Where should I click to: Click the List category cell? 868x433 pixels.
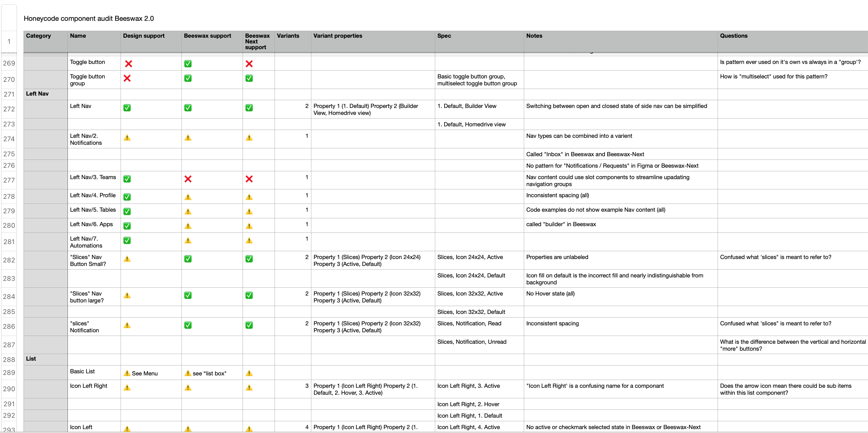(x=31, y=359)
